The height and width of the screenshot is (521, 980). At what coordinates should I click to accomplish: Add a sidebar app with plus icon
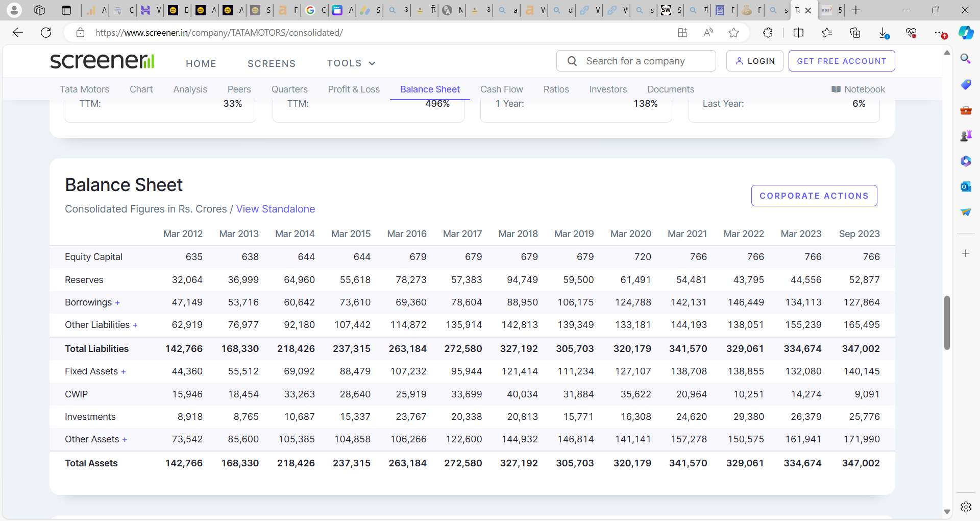[966, 253]
